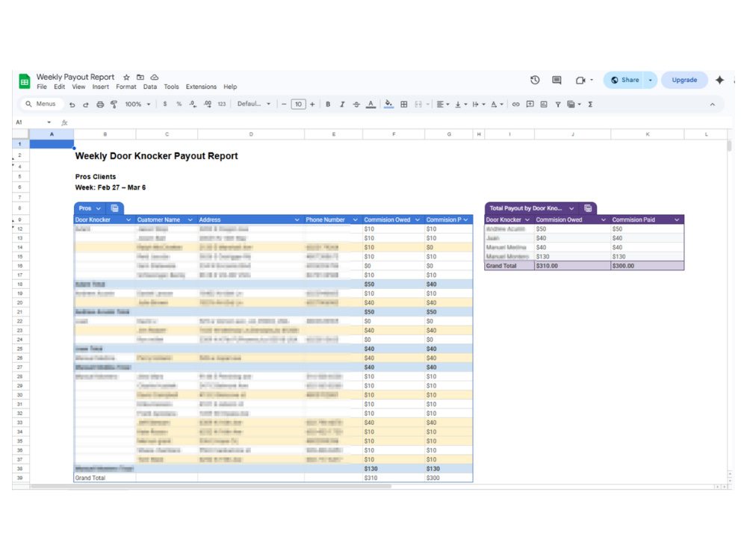Open the functions sigma menu
The image size is (747, 560).
[590, 105]
